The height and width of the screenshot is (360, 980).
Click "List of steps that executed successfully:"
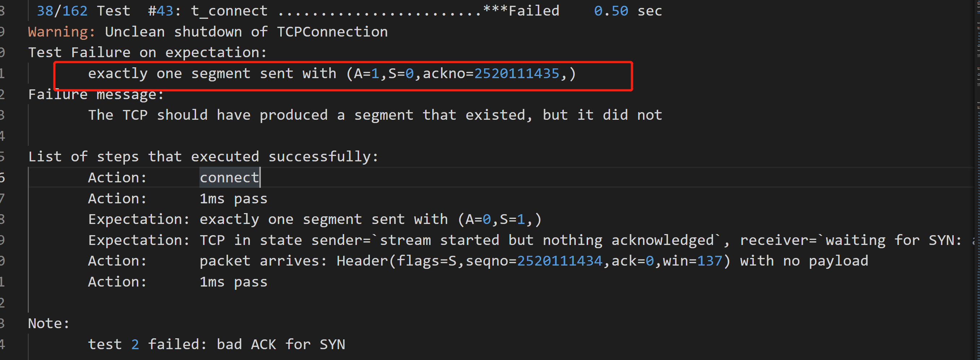point(203,157)
